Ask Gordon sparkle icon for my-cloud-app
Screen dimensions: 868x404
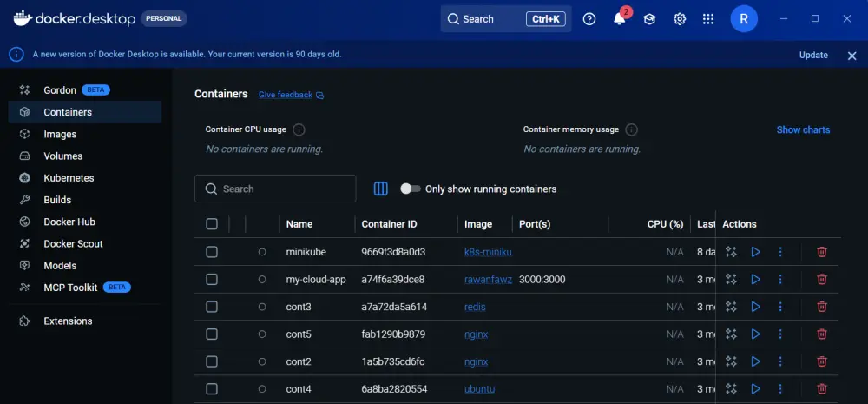[731, 279]
